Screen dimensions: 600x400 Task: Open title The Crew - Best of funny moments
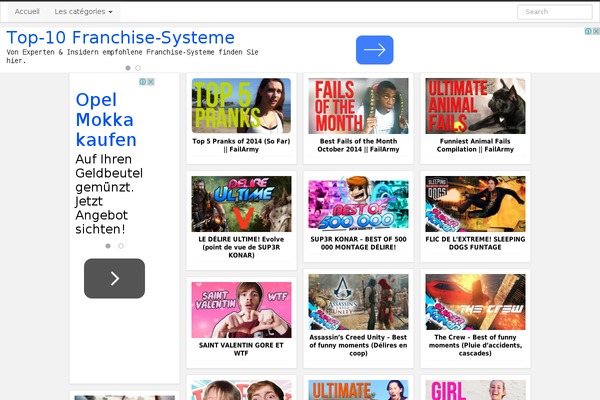[475, 345]
